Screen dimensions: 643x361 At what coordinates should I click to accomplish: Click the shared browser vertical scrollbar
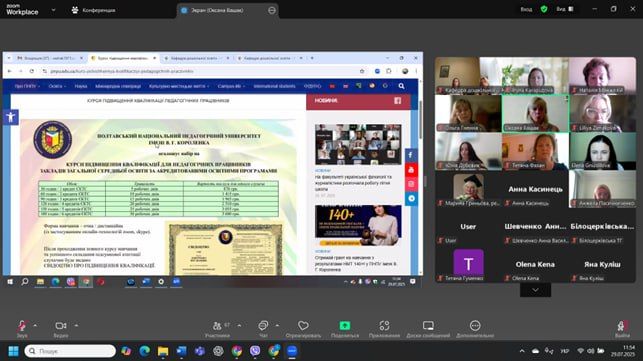click(420, 121)
